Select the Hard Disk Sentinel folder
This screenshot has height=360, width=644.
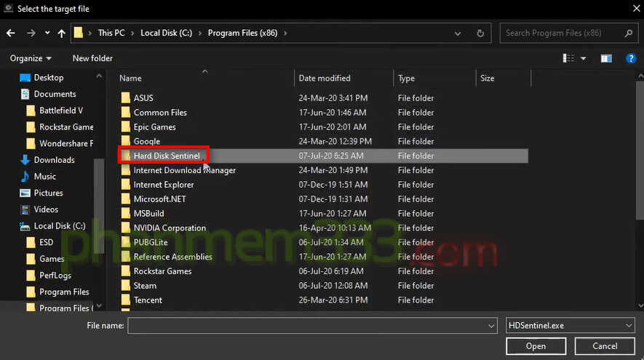166,156
